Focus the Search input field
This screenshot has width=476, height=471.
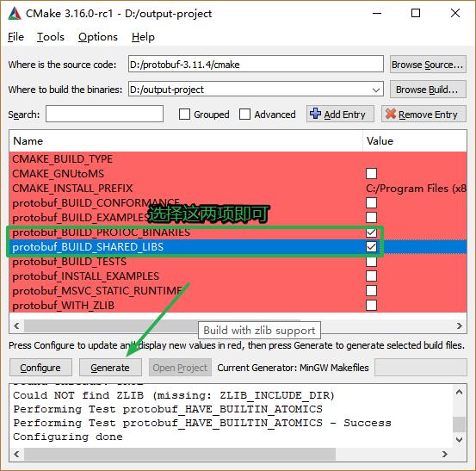pos(104,114)
